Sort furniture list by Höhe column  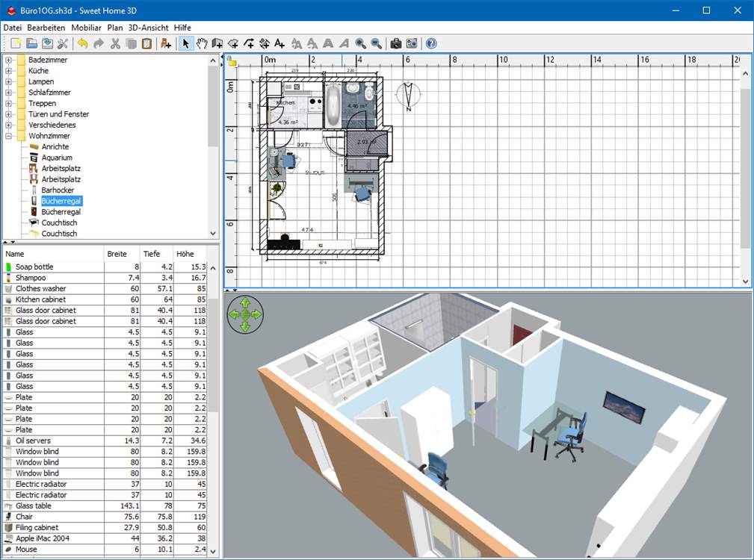[190, 254]
